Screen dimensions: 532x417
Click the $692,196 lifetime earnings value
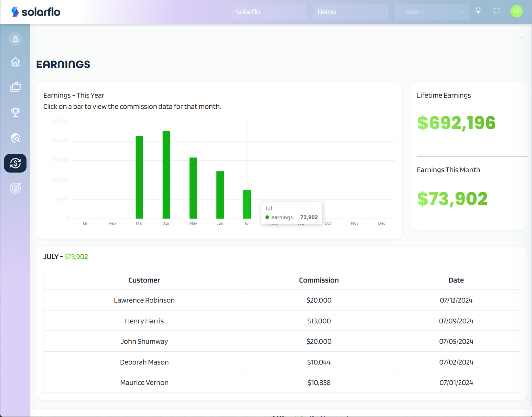456,123
